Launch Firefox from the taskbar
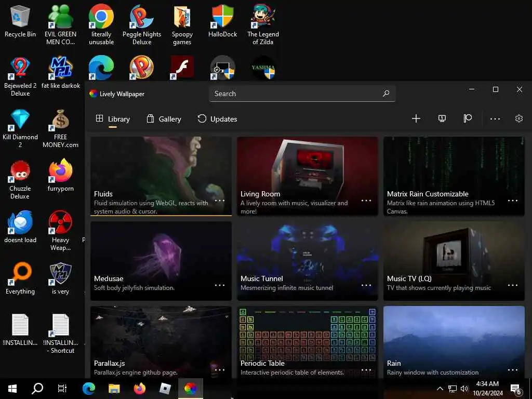This screenshot has width=532, height=399. pos(139,389)
